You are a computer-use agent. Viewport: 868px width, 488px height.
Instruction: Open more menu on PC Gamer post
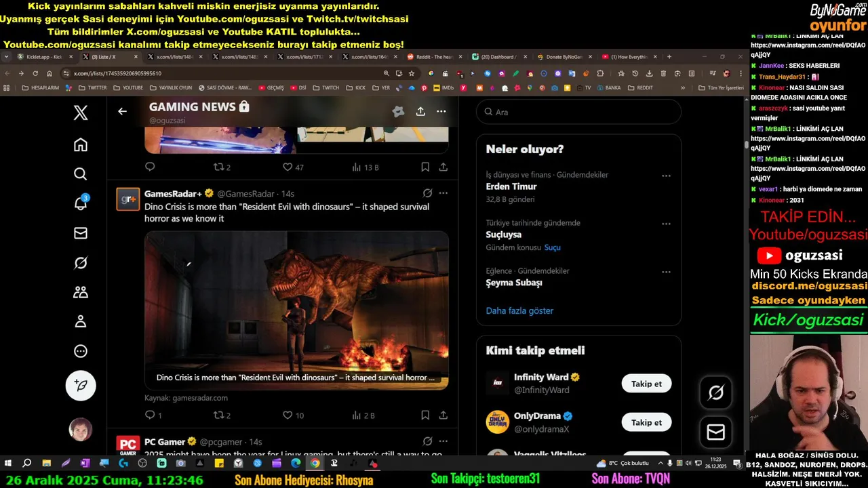point(443,441)
